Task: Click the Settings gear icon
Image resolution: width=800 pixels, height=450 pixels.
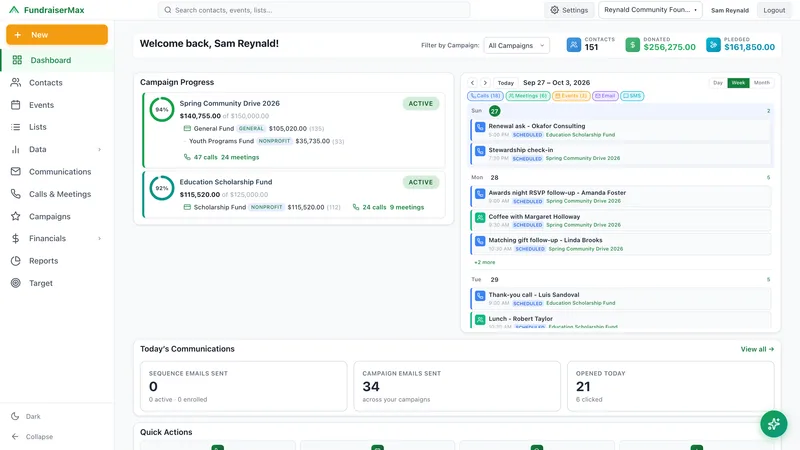Action: pos(555,10)
